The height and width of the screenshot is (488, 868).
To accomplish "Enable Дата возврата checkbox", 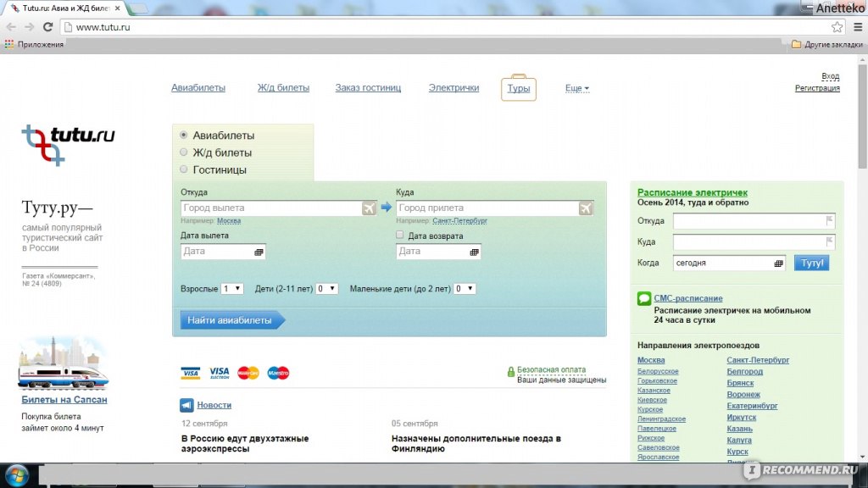I will click(400, 236).
